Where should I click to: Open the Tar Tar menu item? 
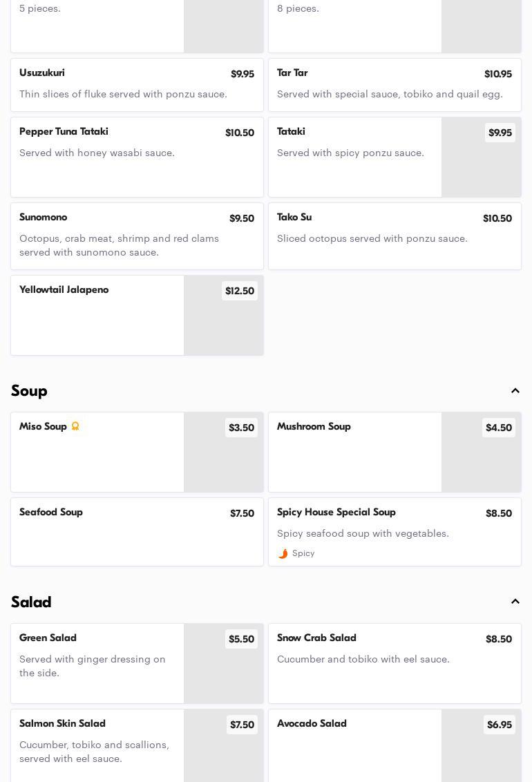(x=395, y=85)
